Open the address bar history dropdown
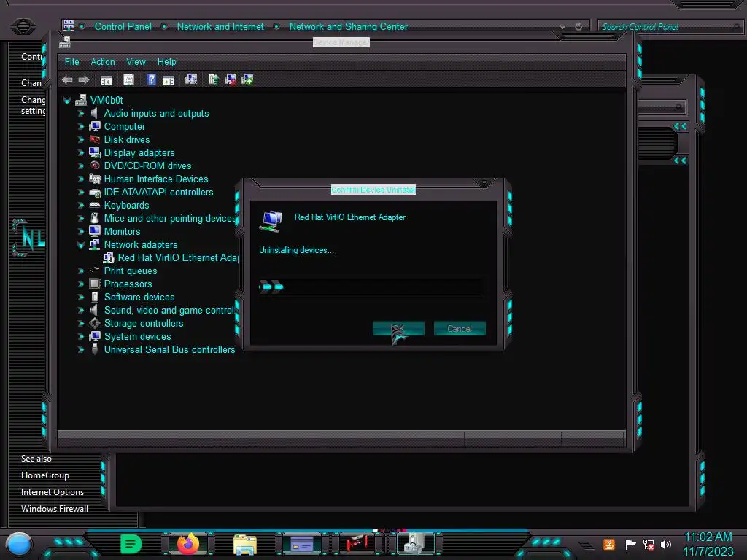The image size is (747, 560). pyautogui.click(x=563, y=27)
